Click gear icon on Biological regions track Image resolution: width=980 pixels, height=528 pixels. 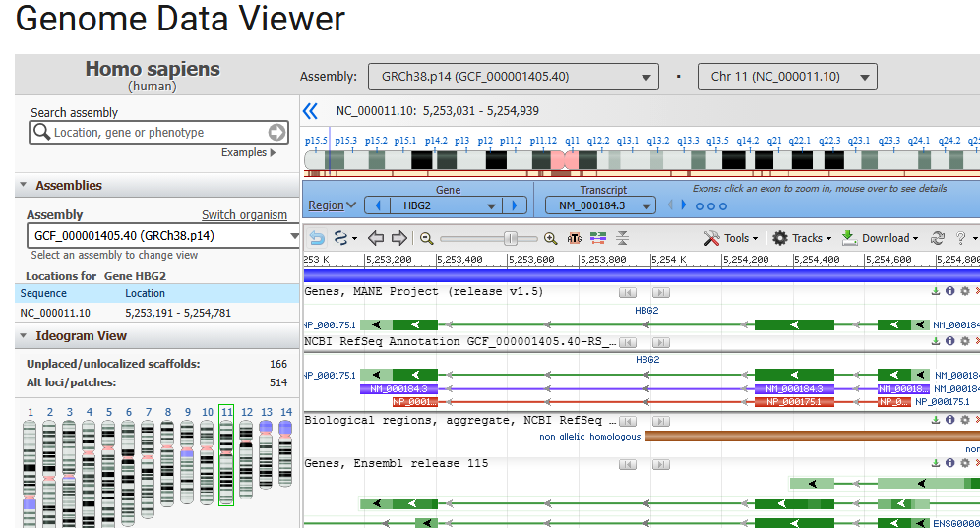click(965, 420)
